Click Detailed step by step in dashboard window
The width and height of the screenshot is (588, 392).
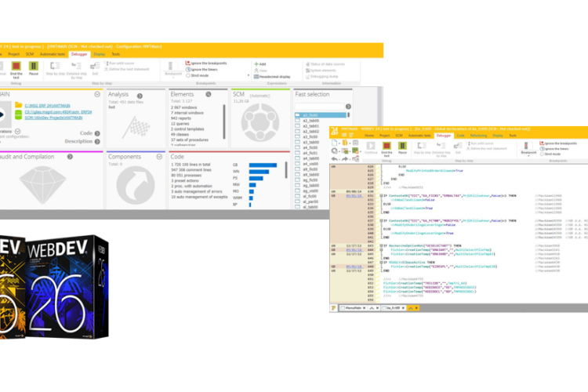(76, 70)
